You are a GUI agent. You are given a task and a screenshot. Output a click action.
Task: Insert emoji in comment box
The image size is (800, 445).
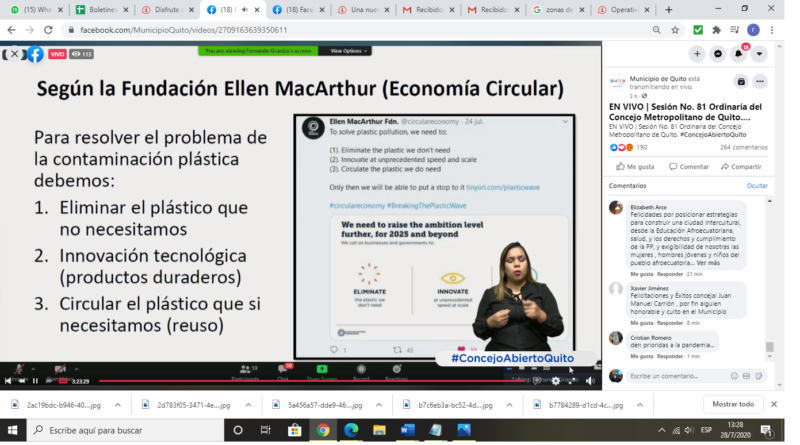[x=734, y=376]
